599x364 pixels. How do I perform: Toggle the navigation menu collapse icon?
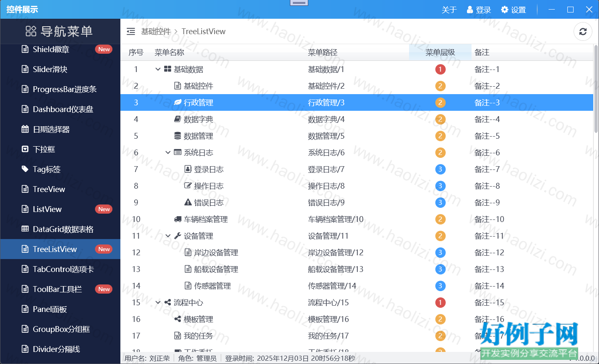point(131,31)
